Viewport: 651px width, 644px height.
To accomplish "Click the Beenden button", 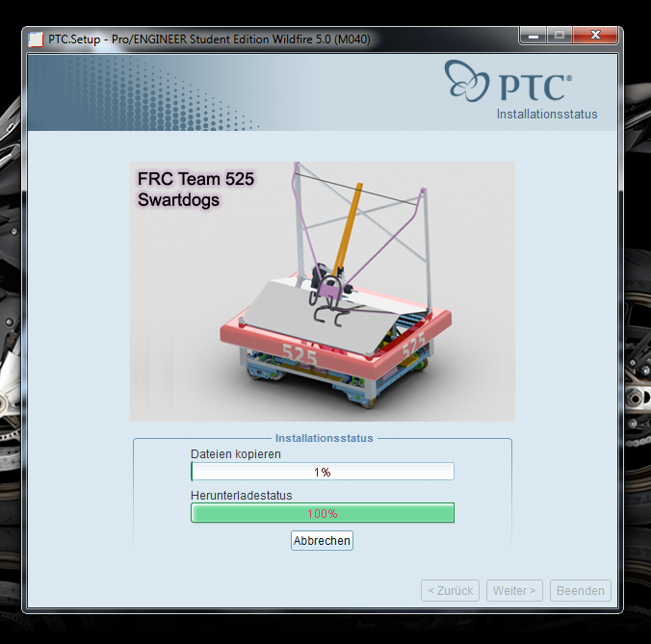I will click(x=581, y=590).
